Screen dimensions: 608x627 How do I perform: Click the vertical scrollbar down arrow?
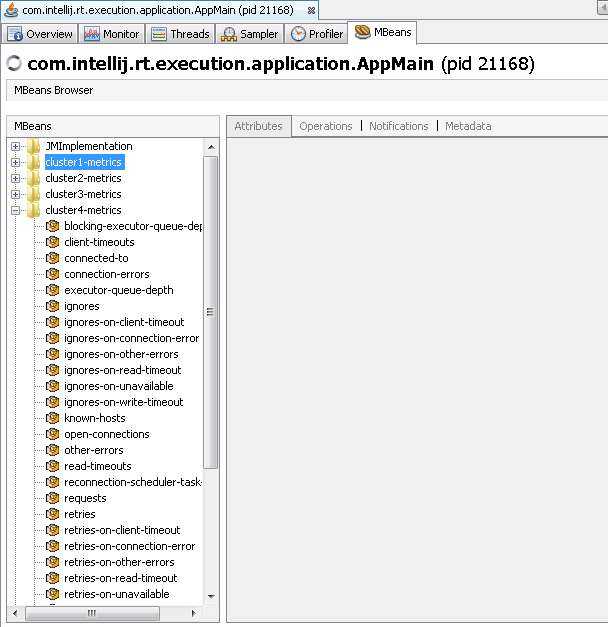point(211,596)
